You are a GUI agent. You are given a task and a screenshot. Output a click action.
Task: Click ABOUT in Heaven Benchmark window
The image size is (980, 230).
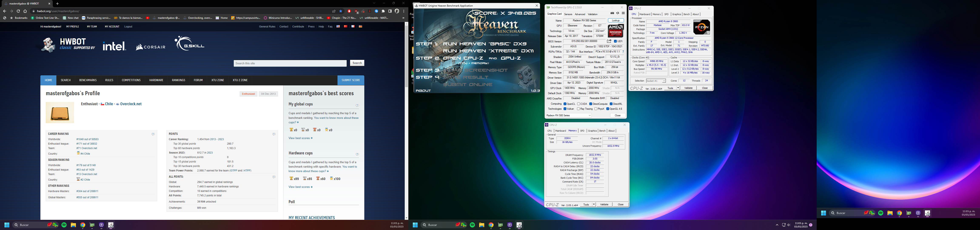click(423, 91)
